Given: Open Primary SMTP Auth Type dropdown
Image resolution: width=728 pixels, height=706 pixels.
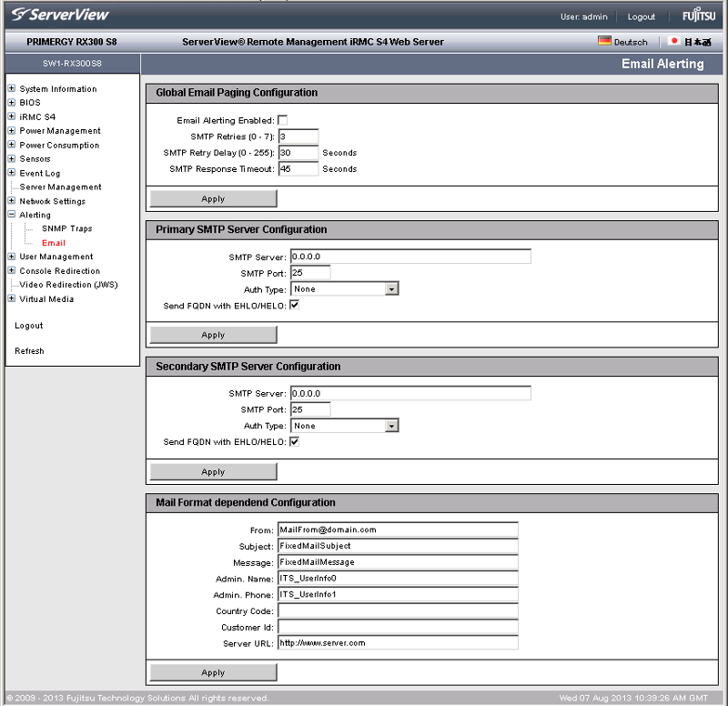Looking at the screenshot, I should 345,288.
